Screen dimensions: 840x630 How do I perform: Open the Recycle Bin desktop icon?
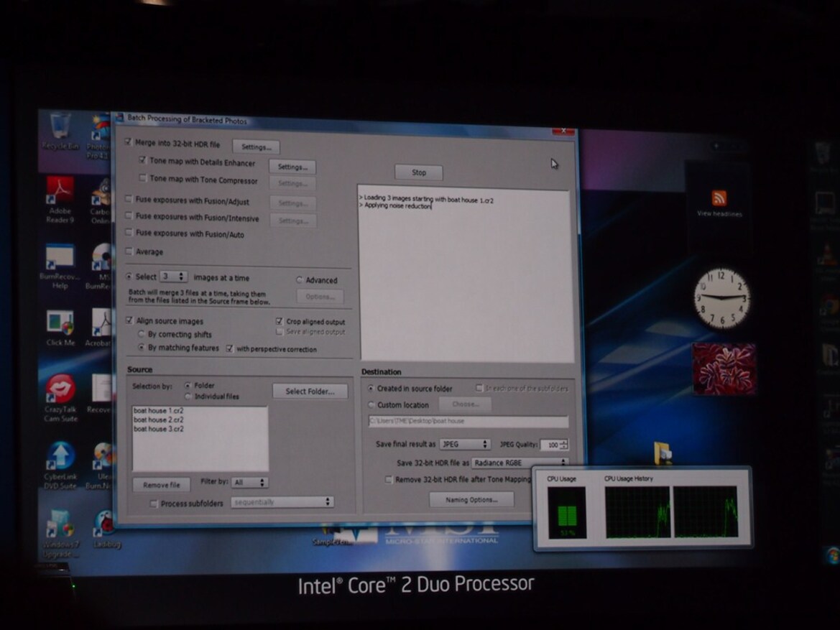[x=60, y=131]
